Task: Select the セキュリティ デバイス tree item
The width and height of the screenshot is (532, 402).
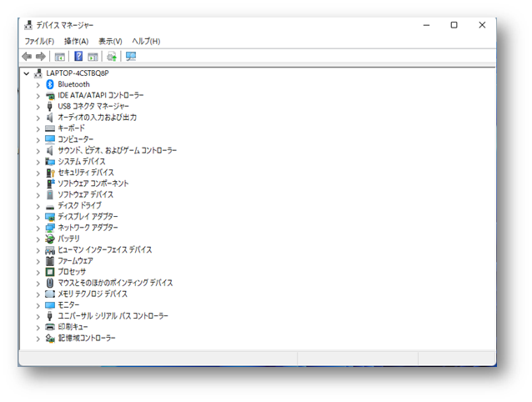Action: point(86,173)
